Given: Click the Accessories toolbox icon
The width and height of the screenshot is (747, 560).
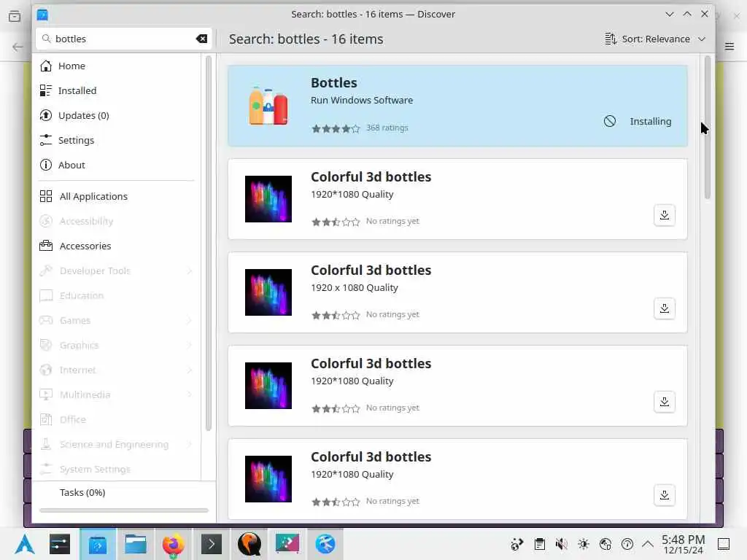Looking at the screenshot, I should [46, 246].
